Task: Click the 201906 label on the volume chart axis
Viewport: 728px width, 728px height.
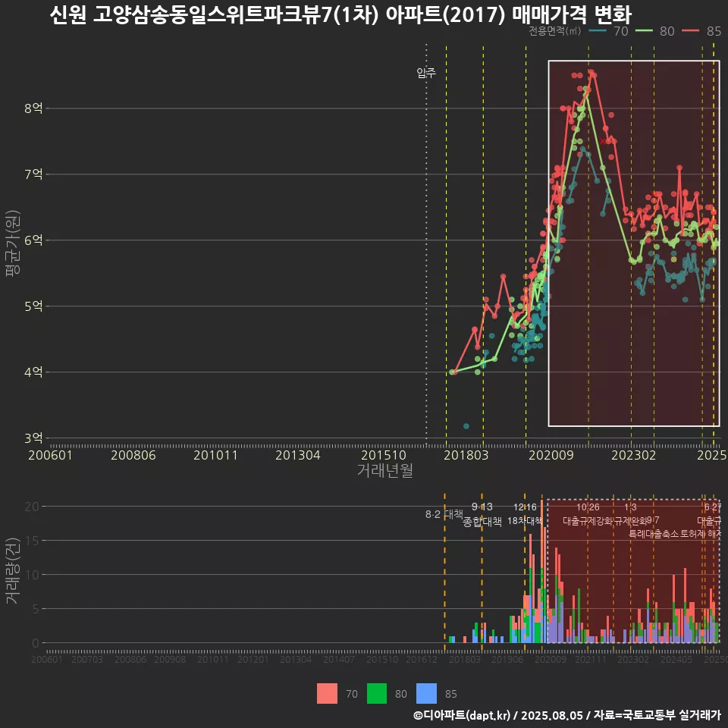Action: [507, 659]
